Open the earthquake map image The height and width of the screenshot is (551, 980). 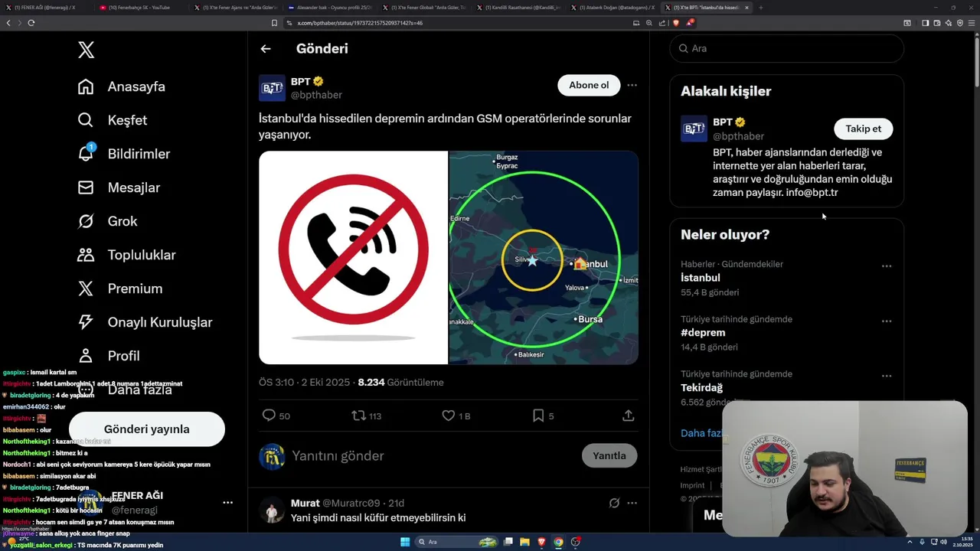[x=544, y=257]
